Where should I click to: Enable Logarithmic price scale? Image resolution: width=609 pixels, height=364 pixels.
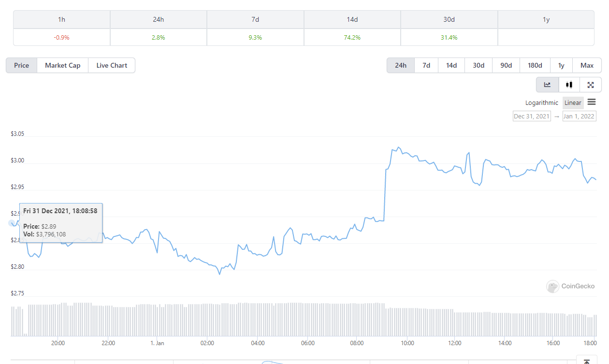[x=541, y=102]
